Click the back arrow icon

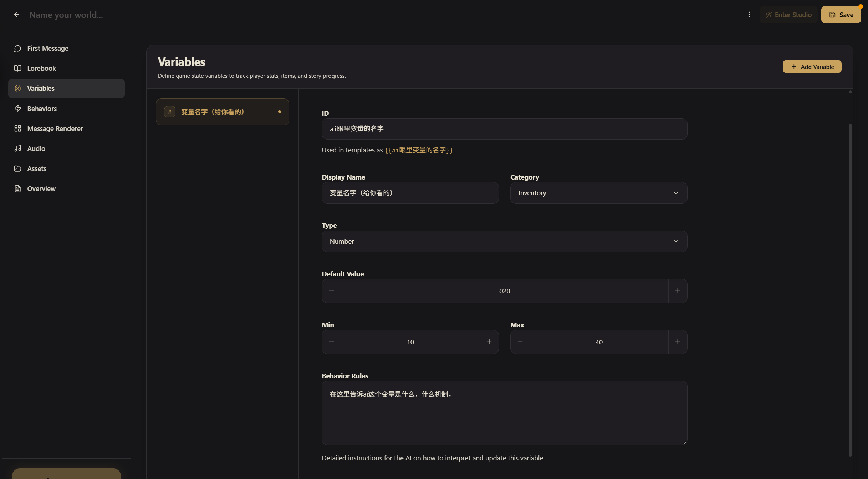pyautogui.click(x=16, y=15)
